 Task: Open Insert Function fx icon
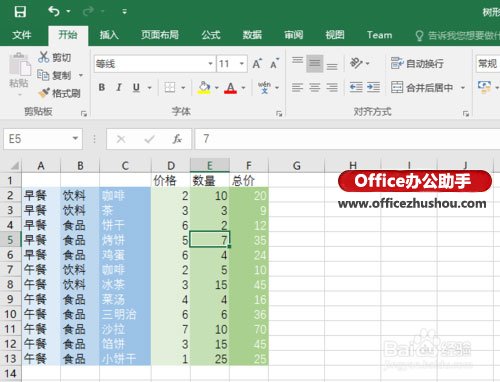177,139
